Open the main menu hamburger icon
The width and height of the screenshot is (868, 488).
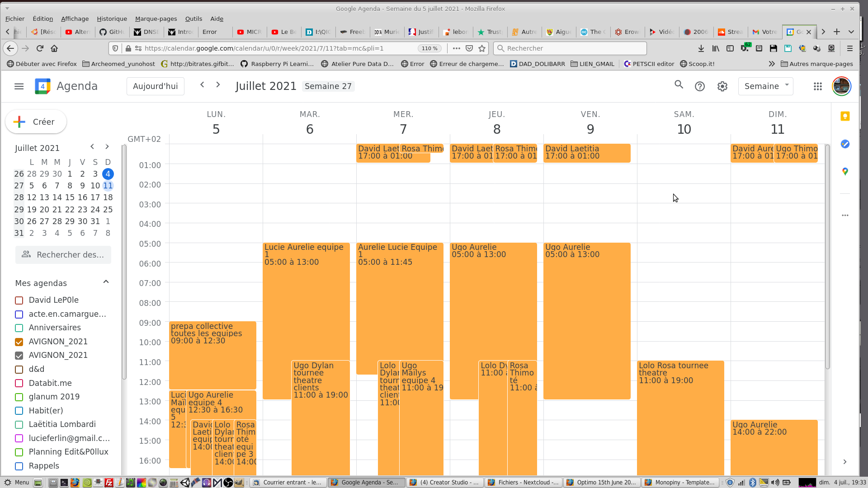[x=19, y=86]
